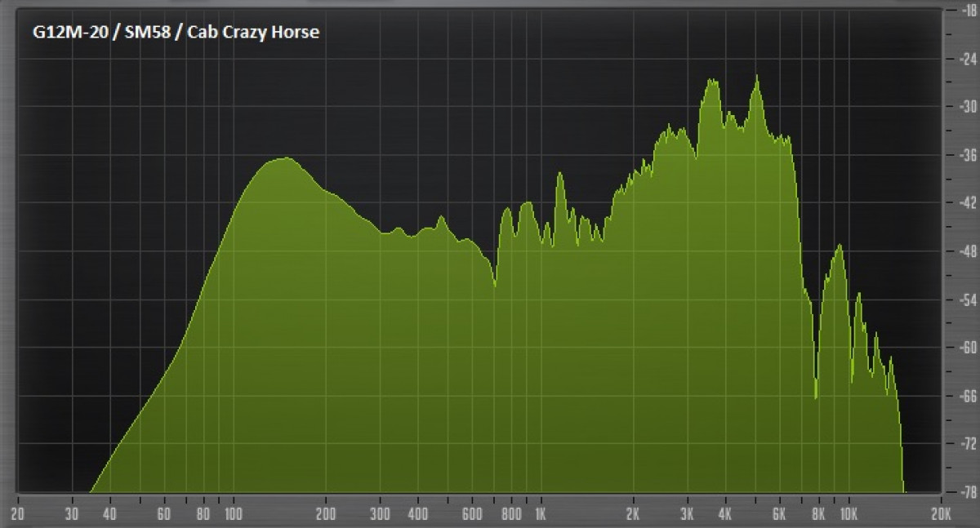
Task: Click the -24 dB level scale label
Action: click(x=969, y=58)
